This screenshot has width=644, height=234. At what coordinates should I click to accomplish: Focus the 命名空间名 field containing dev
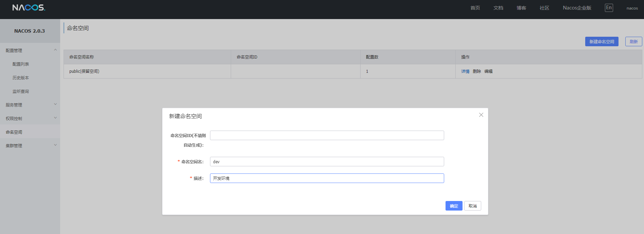click(327, 162)
